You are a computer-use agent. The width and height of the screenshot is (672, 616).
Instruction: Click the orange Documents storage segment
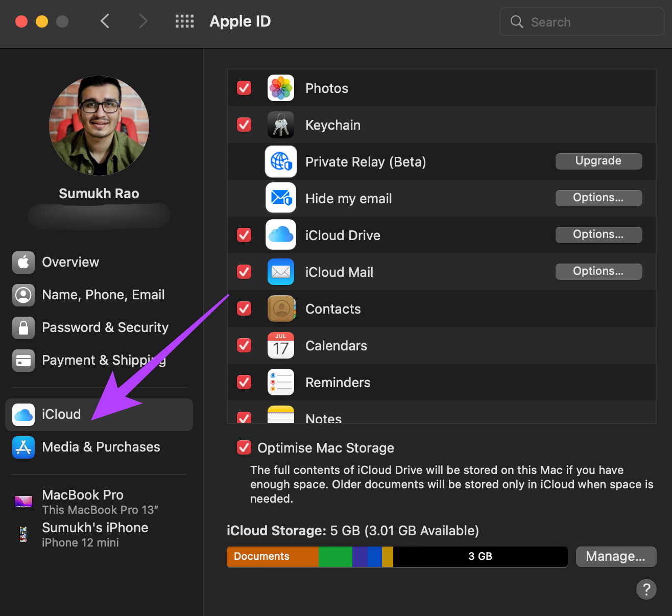pyautogui.click(x=273, y=556)
